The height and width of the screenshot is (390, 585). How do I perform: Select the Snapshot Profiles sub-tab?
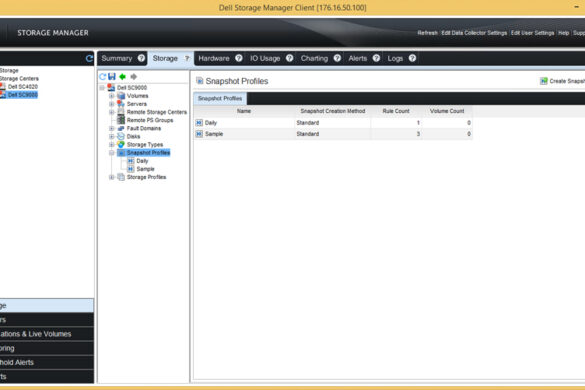click(220, 99)
